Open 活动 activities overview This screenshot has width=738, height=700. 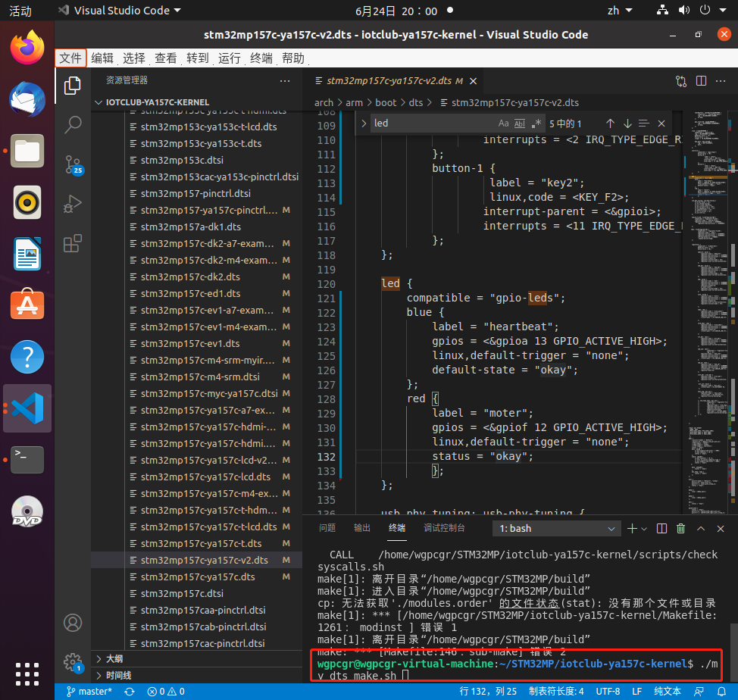coord(20,11)
